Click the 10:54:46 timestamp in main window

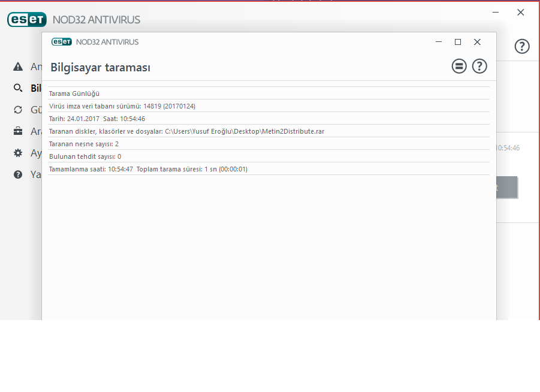(508, 148)
